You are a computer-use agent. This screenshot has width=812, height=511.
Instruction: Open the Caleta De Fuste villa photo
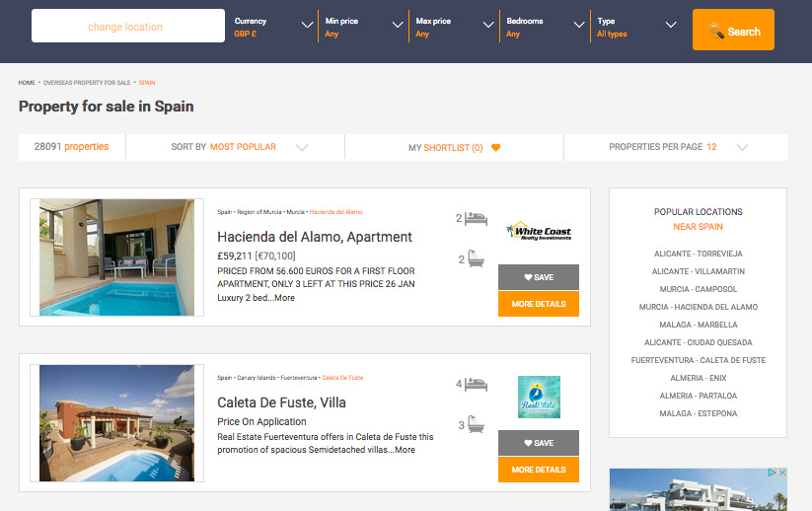coord(116,422)
